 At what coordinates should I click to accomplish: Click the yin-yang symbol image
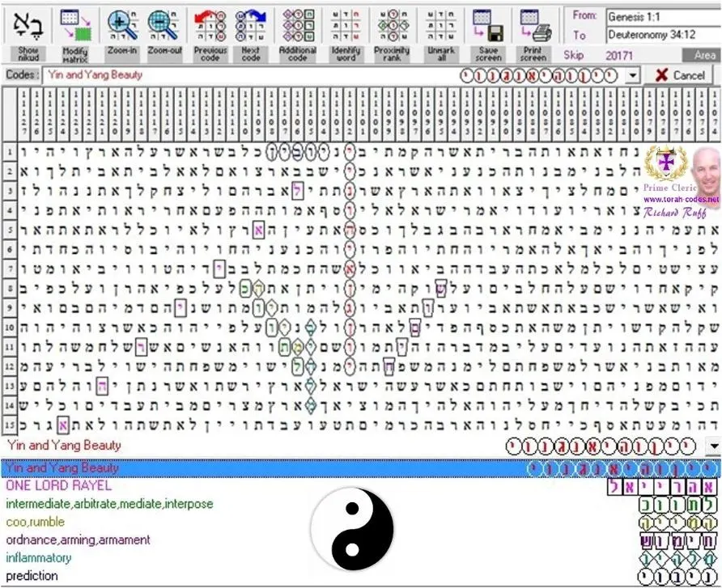pos(352,529)
